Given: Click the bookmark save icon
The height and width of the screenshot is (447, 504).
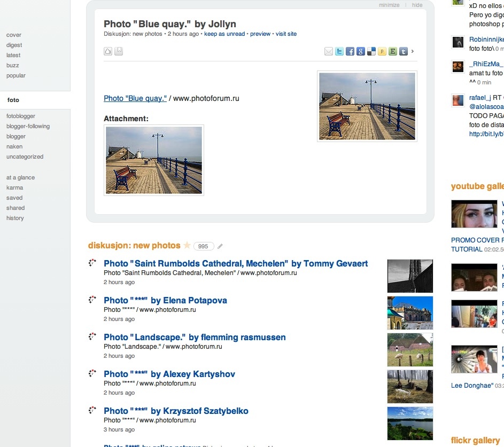Looking at the screenshot, I should tap(119, 51).
